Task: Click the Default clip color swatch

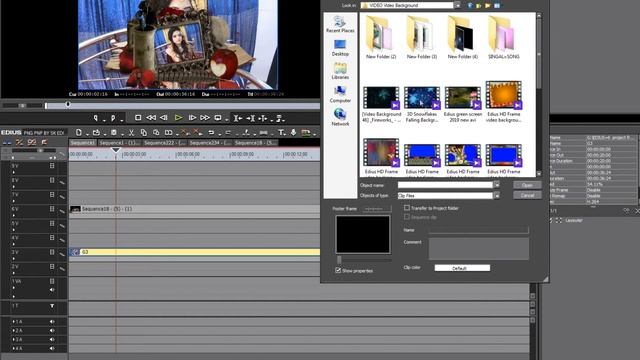Action: click(462, 268)
